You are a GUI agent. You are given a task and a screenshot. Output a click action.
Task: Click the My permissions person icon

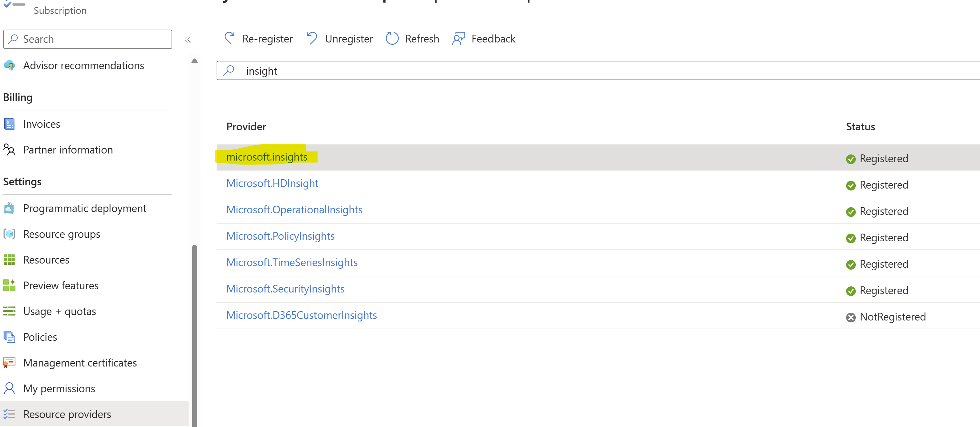click(x=9, y=388)
